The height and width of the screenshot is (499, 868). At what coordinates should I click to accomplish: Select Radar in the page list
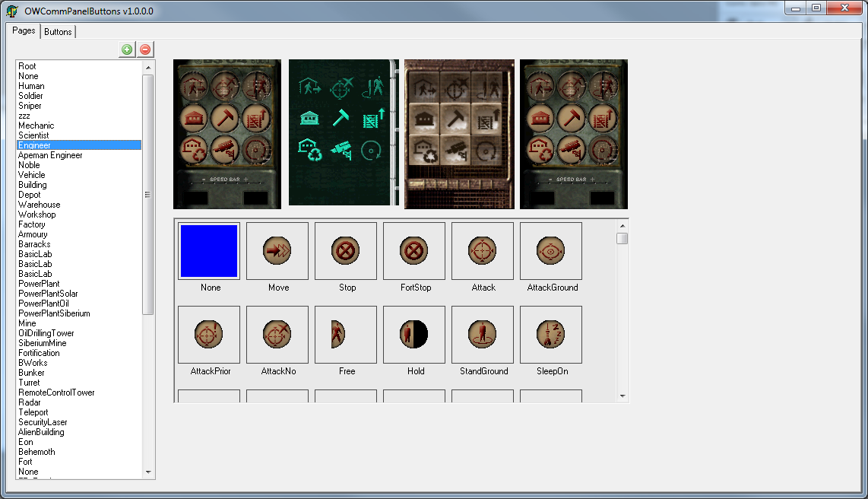79,402
